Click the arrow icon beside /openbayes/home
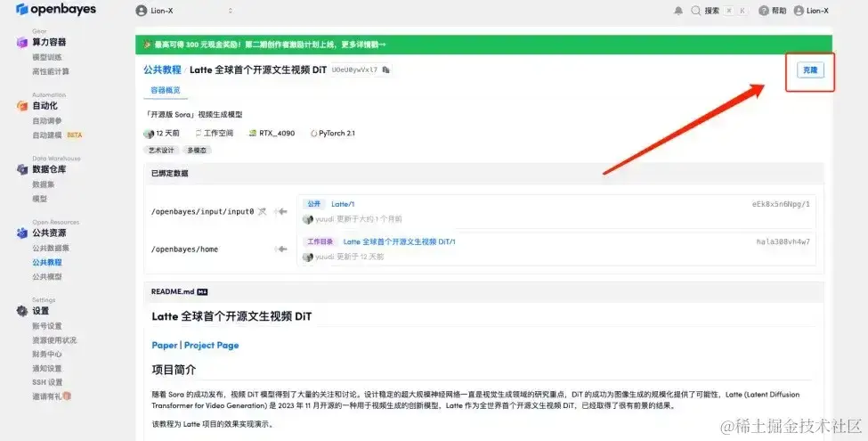 click(x=281, y=249)
